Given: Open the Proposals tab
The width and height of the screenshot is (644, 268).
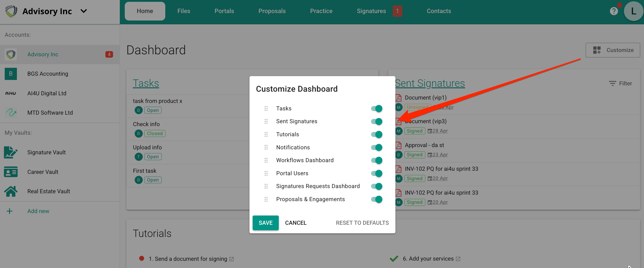Looking at the screenshot, I should pos(272,11).
